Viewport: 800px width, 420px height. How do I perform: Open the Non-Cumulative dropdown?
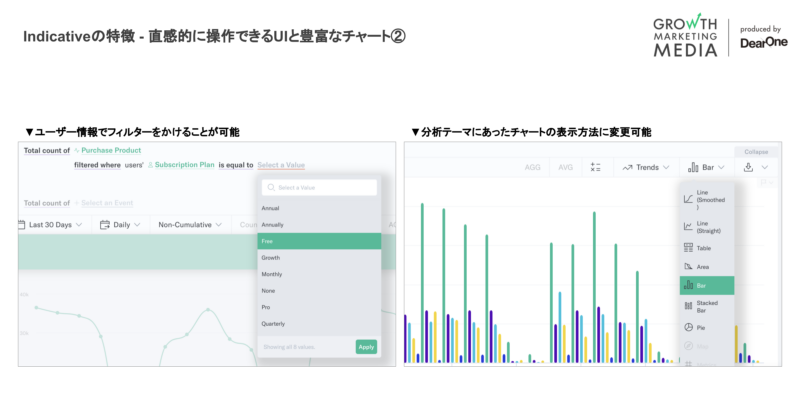point(190,225)
